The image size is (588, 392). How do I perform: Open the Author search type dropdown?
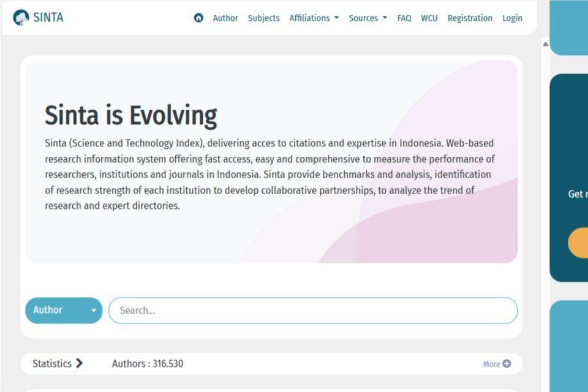64,310
